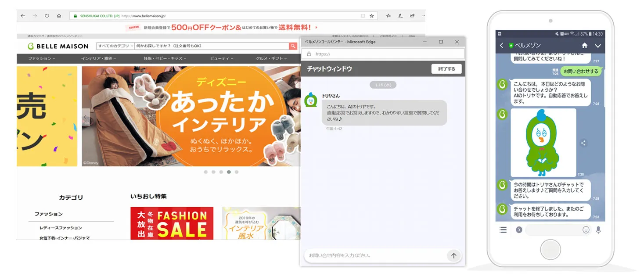The image size is (644, 280).
Task: Click the orange search magnifier button
Action: pyautogui.click(x=293, y=46)
